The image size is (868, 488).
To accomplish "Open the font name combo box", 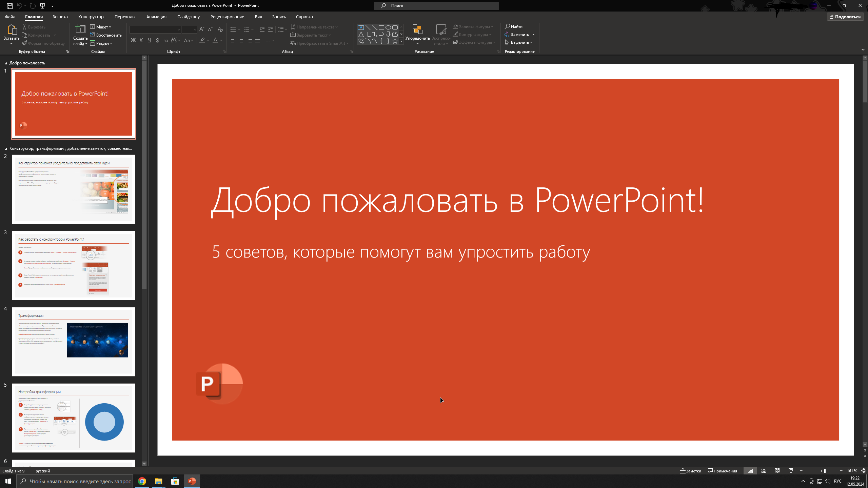I will click(155, 30).
